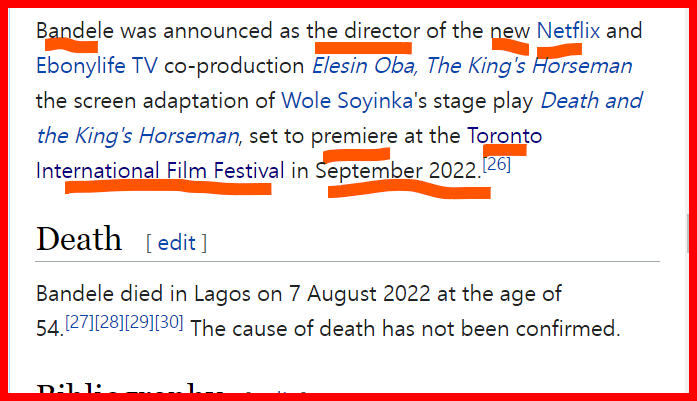Open footnote reference 30
Viewport: 697px width, 401px height.
[x=168, y=322]
